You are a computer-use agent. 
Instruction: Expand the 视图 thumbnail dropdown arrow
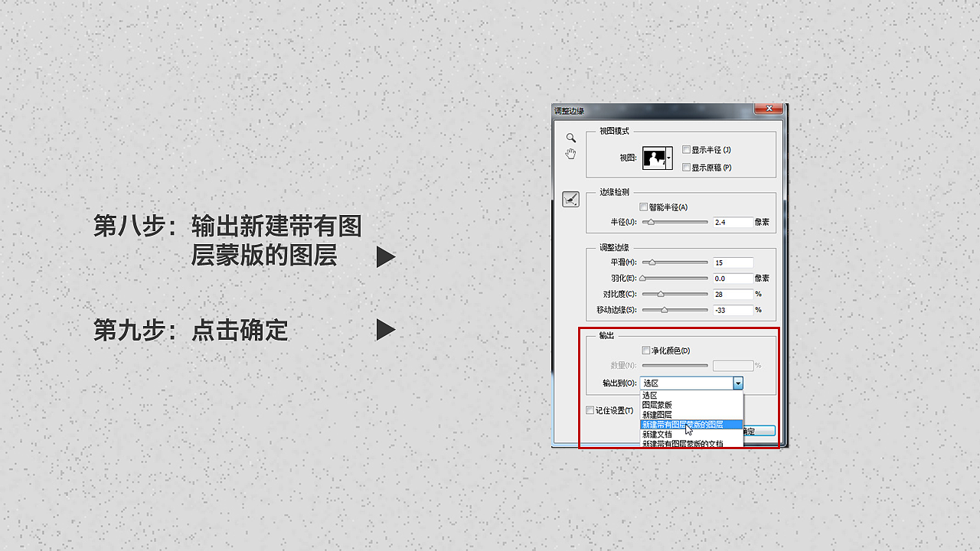coord(668,158)
